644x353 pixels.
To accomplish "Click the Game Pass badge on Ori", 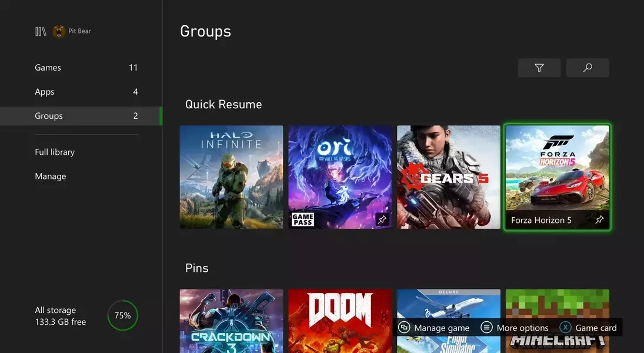I will point(303,219).
